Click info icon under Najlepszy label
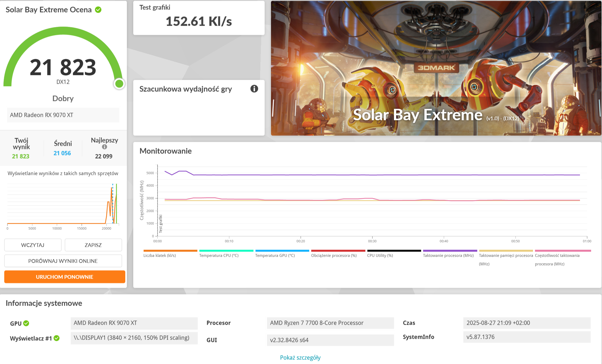This screenshot has width=602, height=364. coord(105,147)
